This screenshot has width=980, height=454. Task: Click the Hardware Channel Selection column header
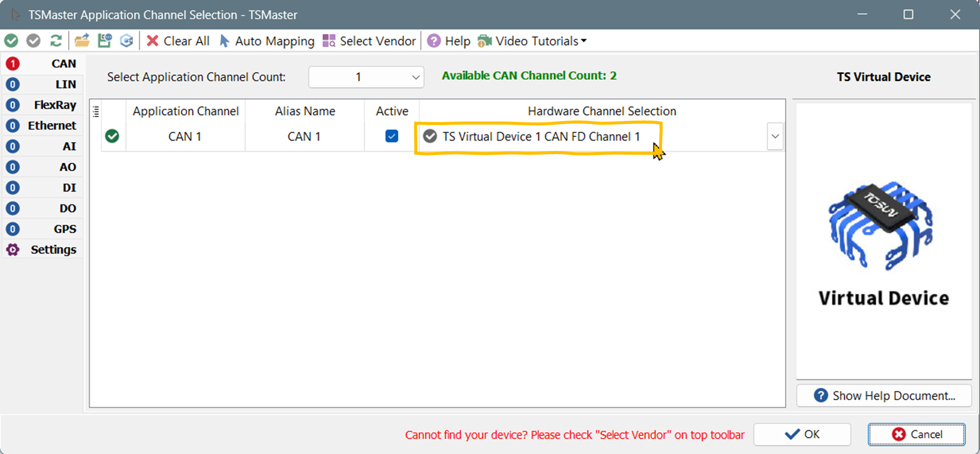602,111
